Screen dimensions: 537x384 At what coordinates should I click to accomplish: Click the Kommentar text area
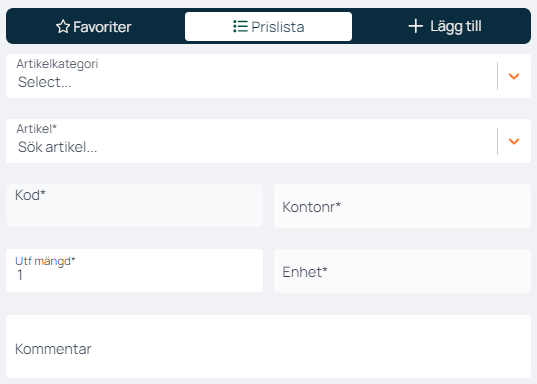pos(268,347)
